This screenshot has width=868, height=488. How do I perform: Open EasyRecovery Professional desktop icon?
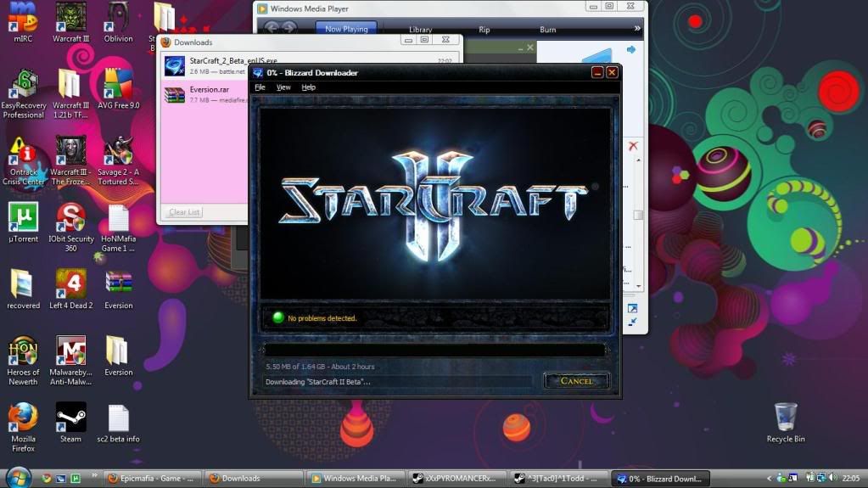23,94
